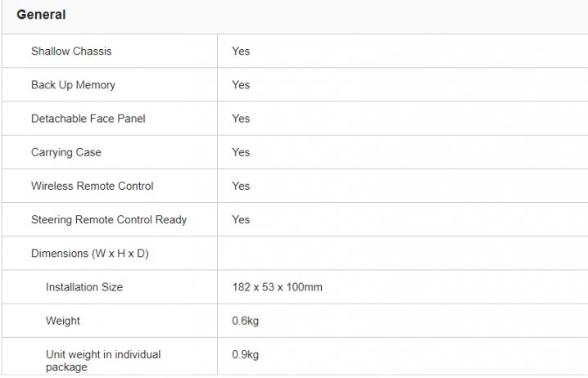
Task: Click the Yes value for Back Up Memory
Action: (x=241, y=85)
